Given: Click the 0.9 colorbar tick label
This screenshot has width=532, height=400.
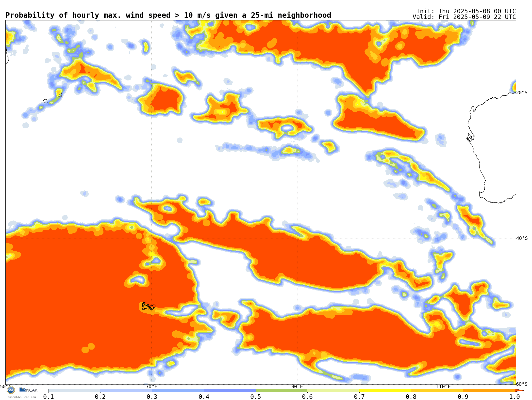Looking at the screenshot, I should [x=463, y=397].
